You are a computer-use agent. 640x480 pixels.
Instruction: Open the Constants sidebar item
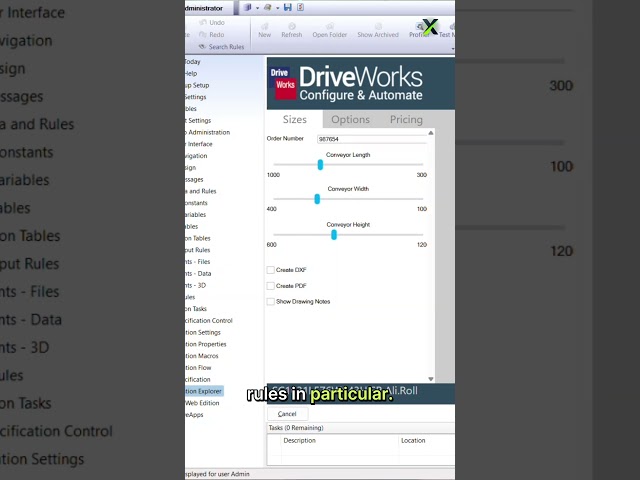click(x=196, y=203)
